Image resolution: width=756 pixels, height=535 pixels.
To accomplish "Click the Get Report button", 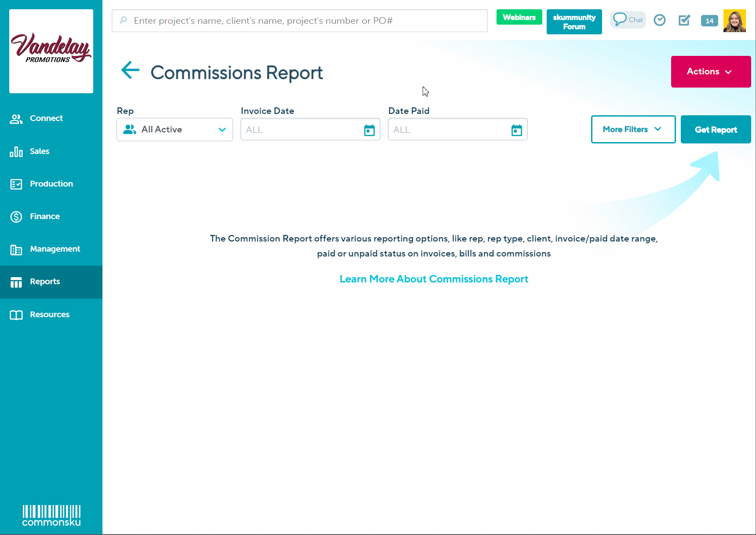I will click(716, 130).
